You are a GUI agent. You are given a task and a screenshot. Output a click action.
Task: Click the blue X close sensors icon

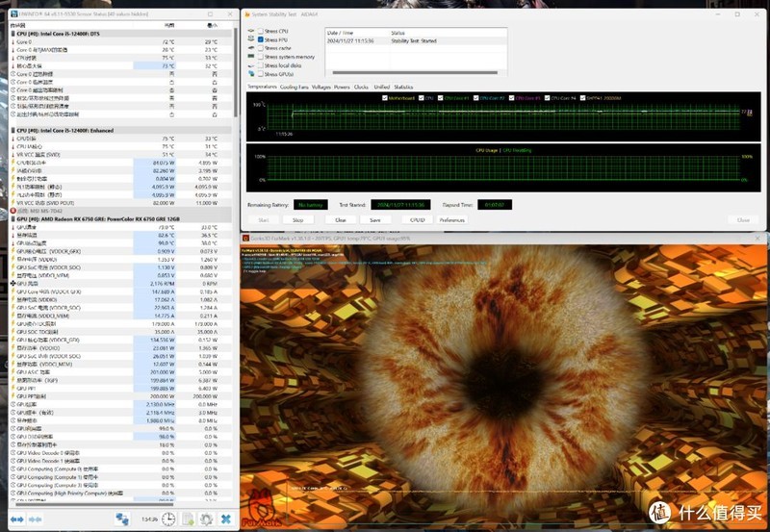224,519
